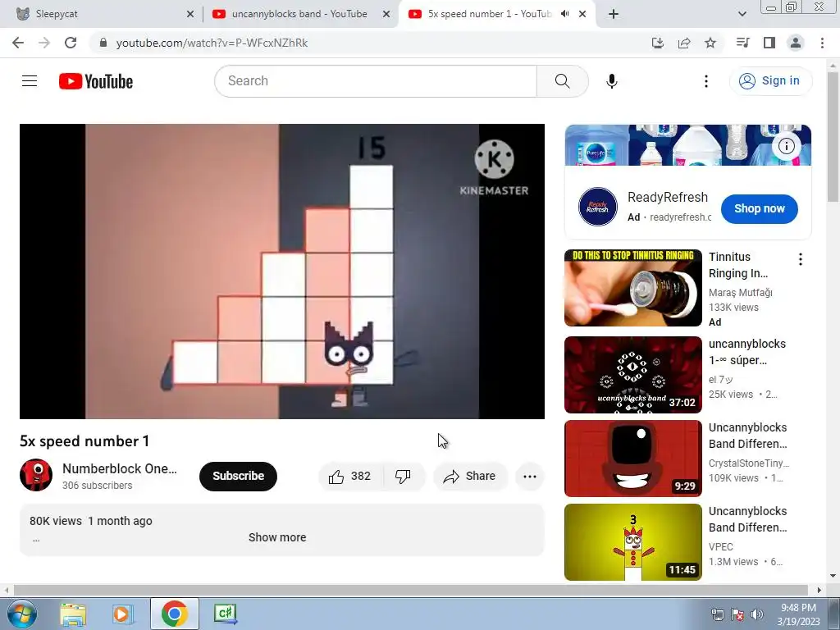Click system tray volume icon
This screenshot has width=840, height=630.
click(x=757, y=614)
